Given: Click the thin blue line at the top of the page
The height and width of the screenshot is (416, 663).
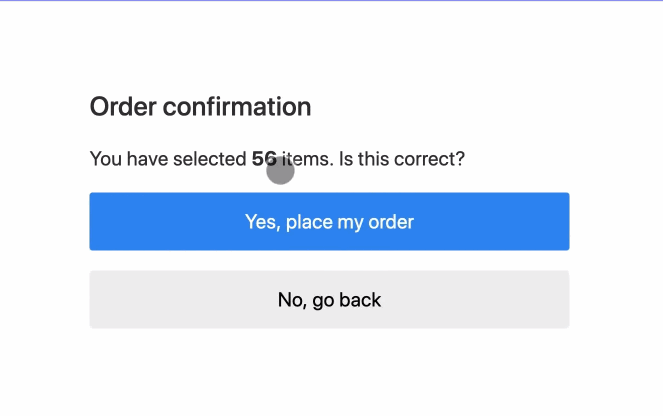Looking at the screenshot, I should point(331,1).
